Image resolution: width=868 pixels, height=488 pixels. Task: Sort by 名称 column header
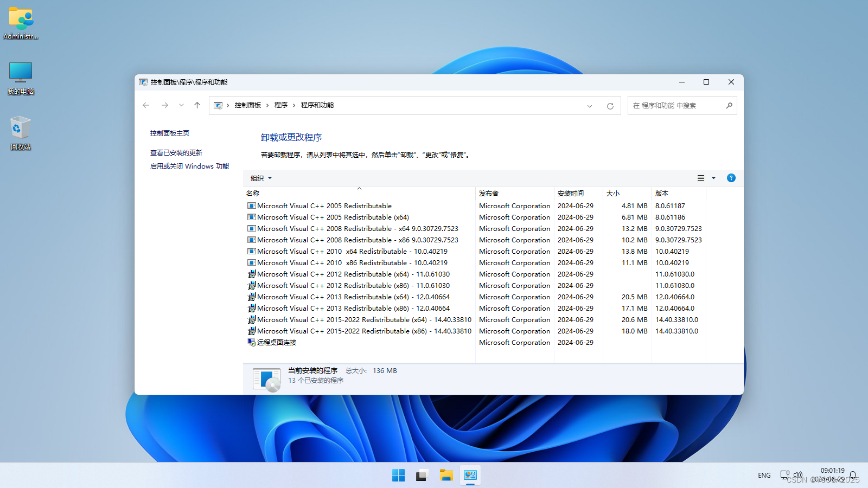[x=359, y=193]
